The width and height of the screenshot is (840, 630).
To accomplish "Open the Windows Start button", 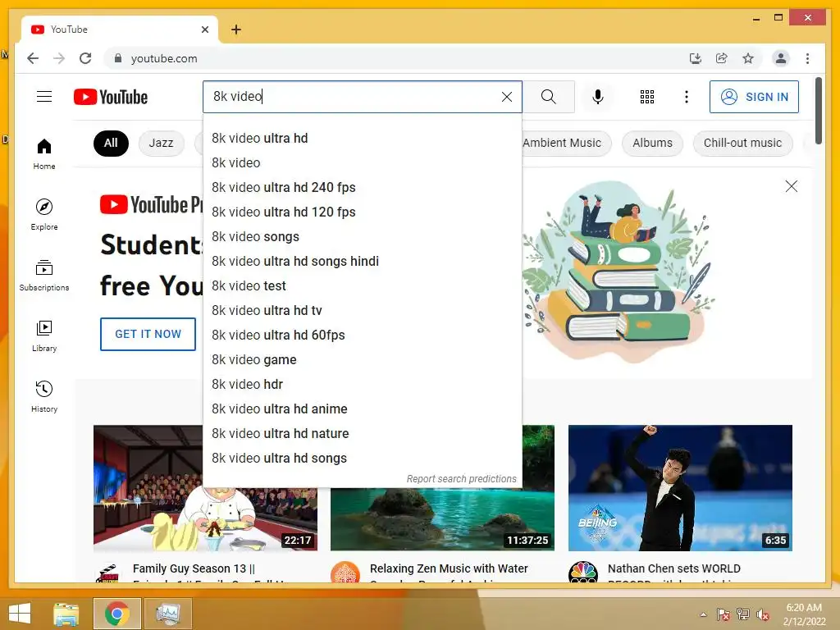I will click(x=20, y=614).
